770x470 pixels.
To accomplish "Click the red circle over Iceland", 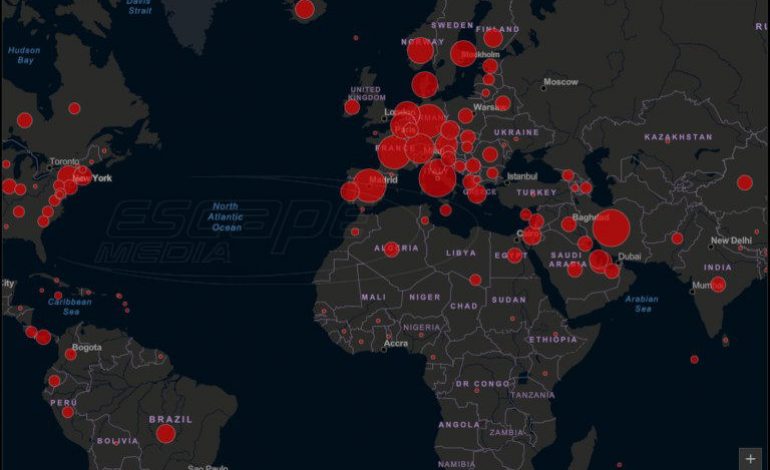I will 304,9.
